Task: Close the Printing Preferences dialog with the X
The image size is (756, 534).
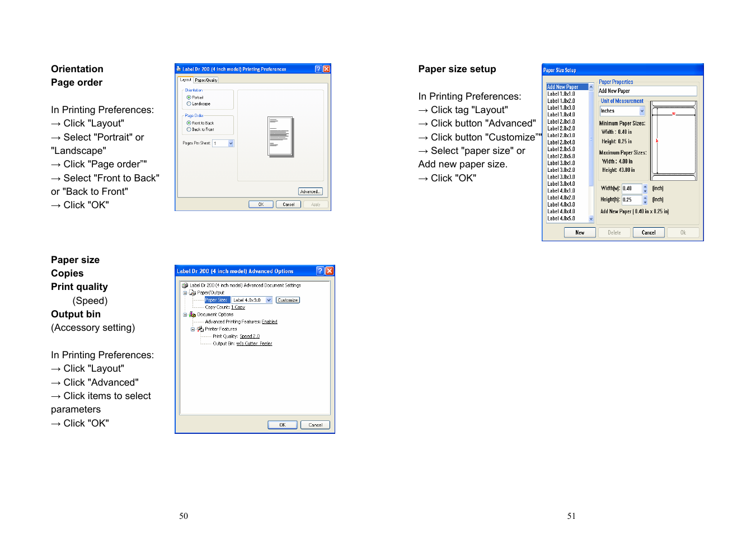Action: tap(327, 69)
